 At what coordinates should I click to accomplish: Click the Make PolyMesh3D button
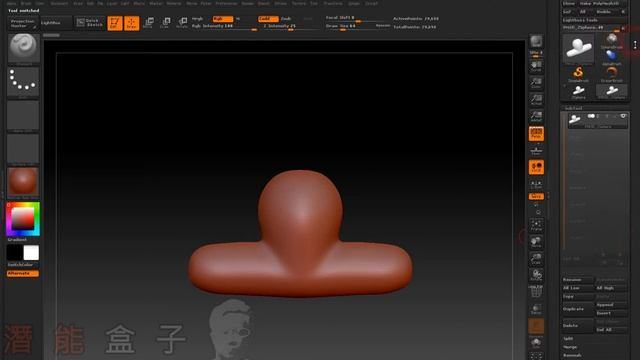[x=604, y=3]
